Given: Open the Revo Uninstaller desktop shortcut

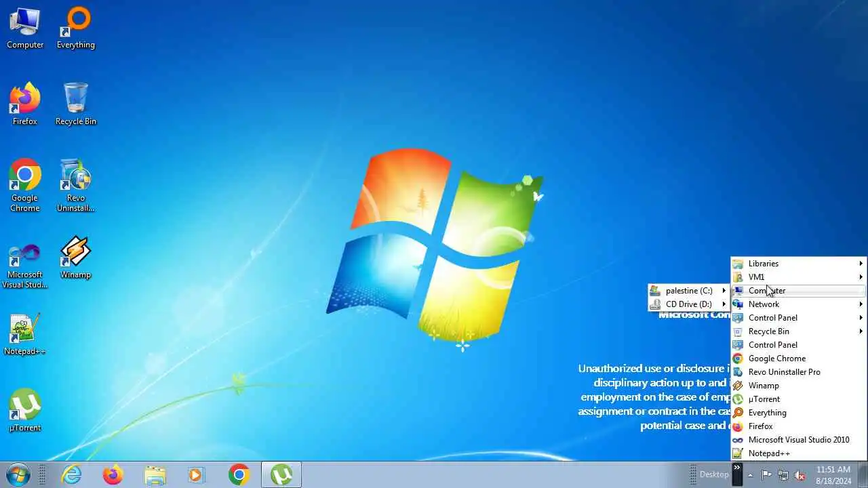Looking at the screenshot, I should point(76,186).
